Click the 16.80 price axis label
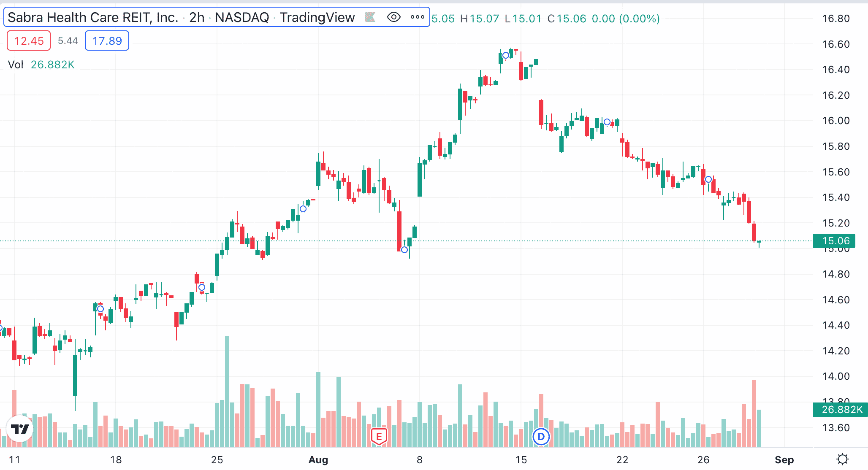This screenshot has width=868, height=470. coord(836,19)
